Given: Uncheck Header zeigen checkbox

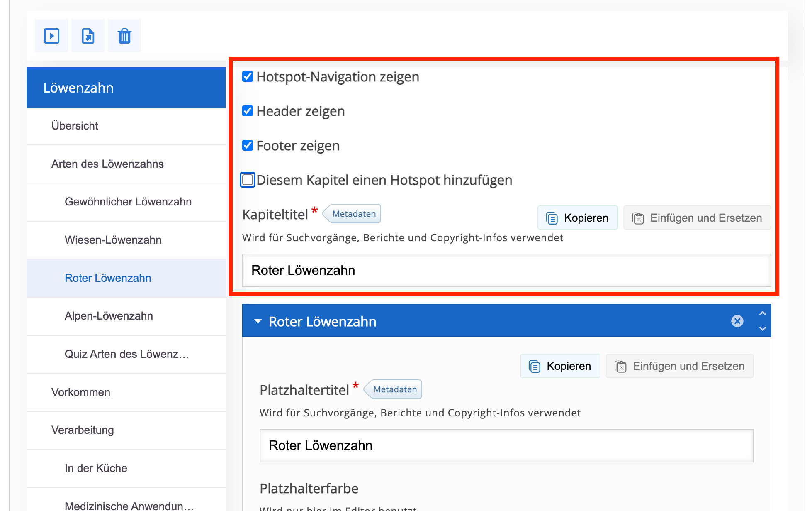Looking at the screenshot, I should click(x=248, y=111).
